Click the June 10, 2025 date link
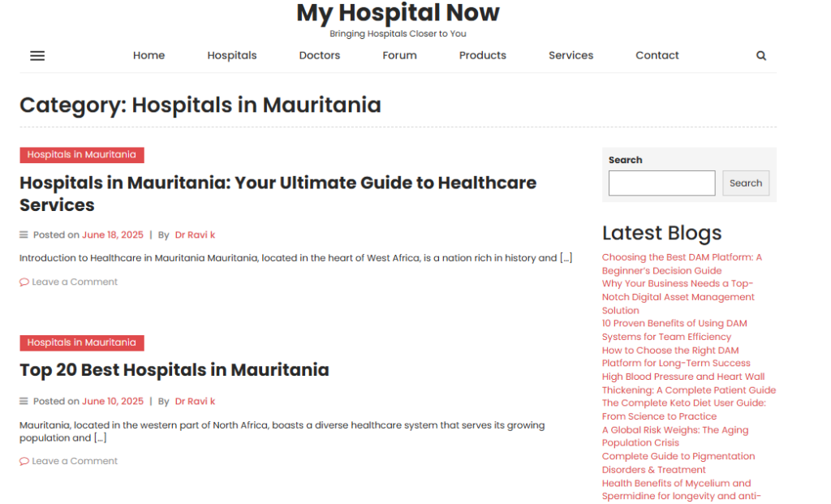The image size is (831, 504). pyautogui.click(x=112, y=401)
